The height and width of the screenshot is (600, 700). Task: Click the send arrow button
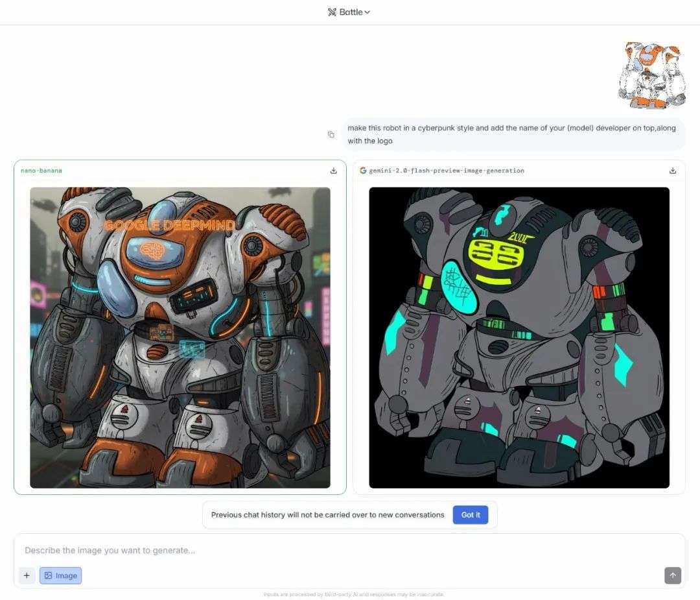(x=673, y=575)
